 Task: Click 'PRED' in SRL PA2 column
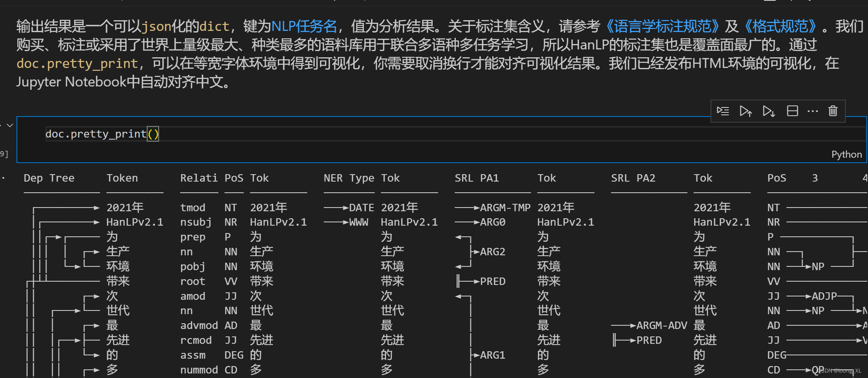pos(649,340)
